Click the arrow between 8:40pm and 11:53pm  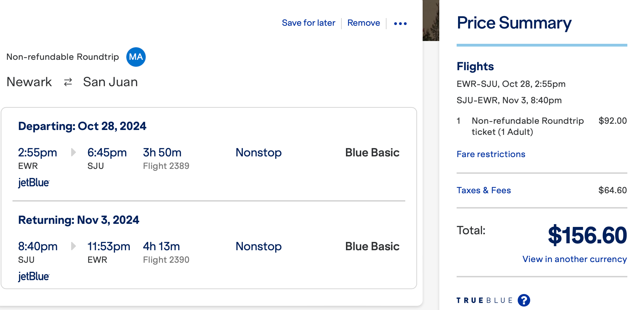73,246
